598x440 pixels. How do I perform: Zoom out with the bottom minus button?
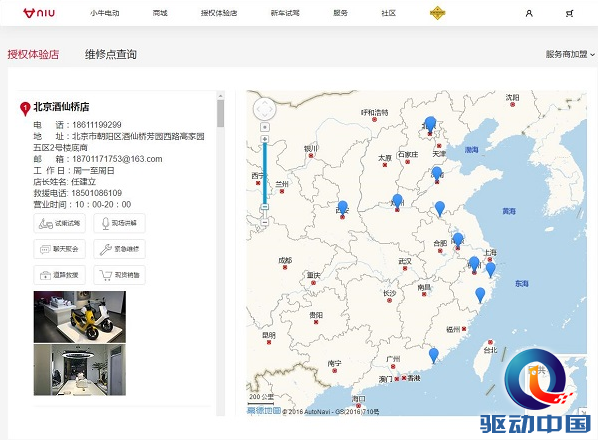pyautogui.click(x=265, y=222)
